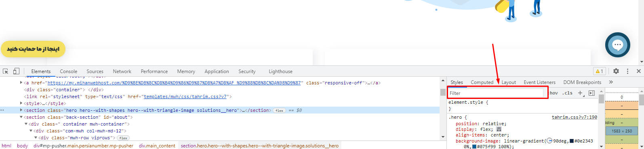
Task: Click the align-items: center declaration
Action: point(482,135)
